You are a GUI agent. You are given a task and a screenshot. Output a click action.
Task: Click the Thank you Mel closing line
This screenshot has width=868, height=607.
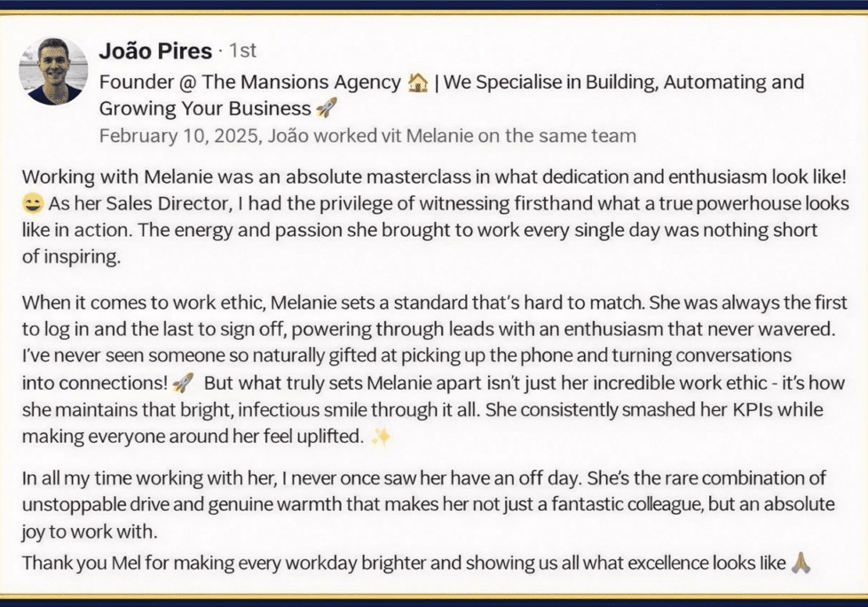coord(404,563)
